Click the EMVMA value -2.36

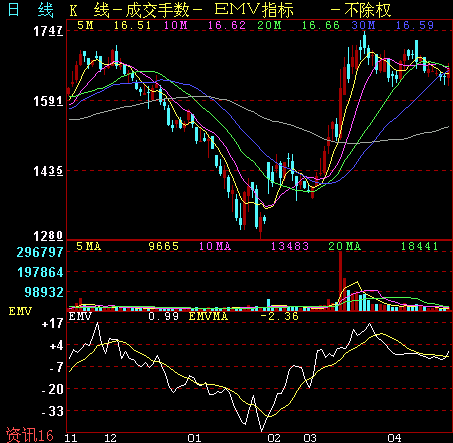pos(279,316)
